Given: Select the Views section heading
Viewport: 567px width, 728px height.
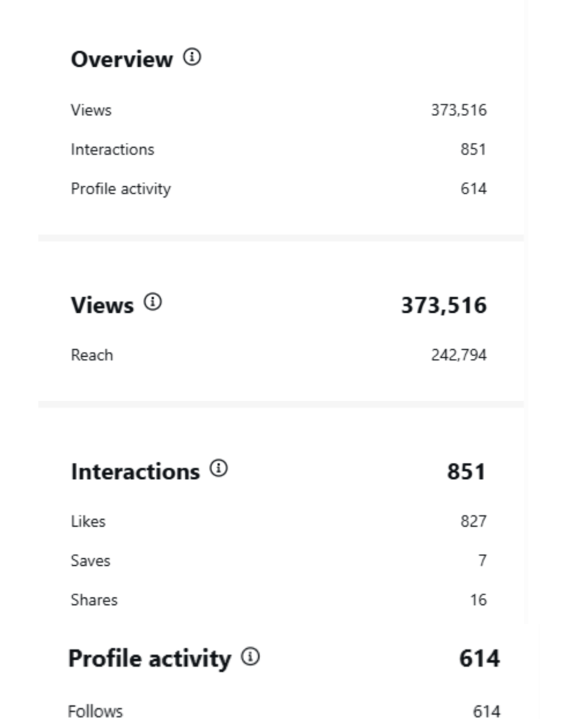Looking at the screenshot, I should tap(101, 304).
